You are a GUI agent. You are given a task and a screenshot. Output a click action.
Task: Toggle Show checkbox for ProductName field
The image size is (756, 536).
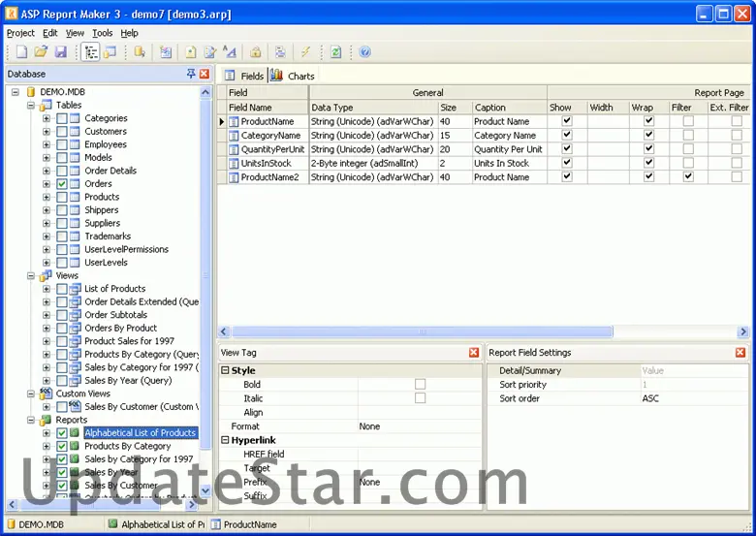point(567,121)
